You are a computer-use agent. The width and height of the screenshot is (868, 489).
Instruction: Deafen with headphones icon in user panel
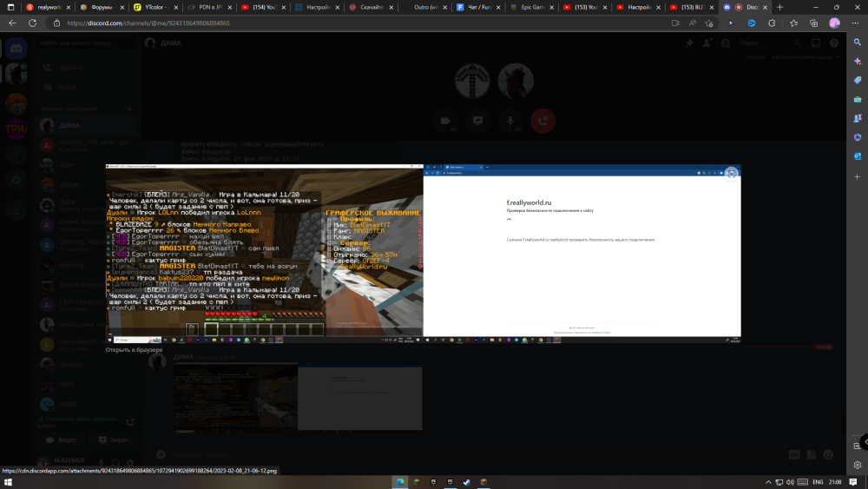point(115,462)
